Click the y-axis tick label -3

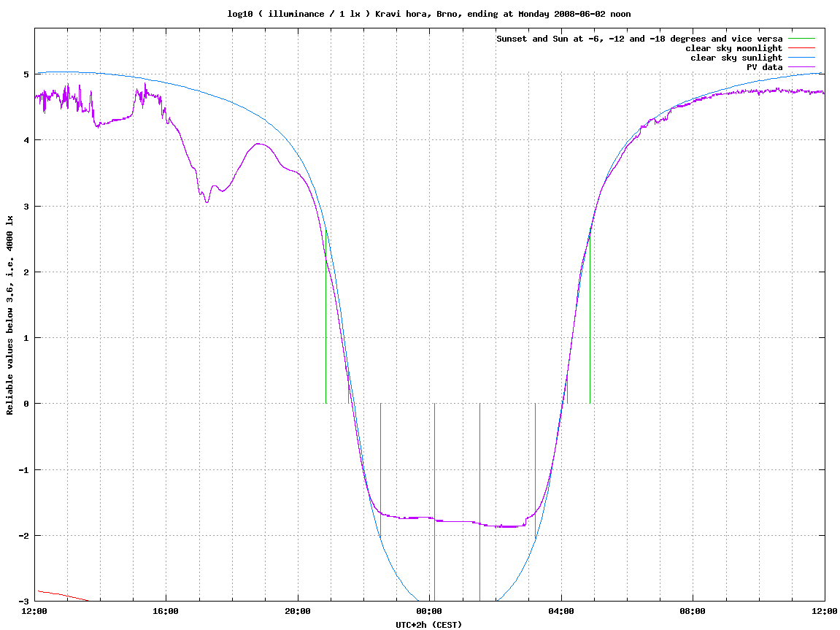23,601
